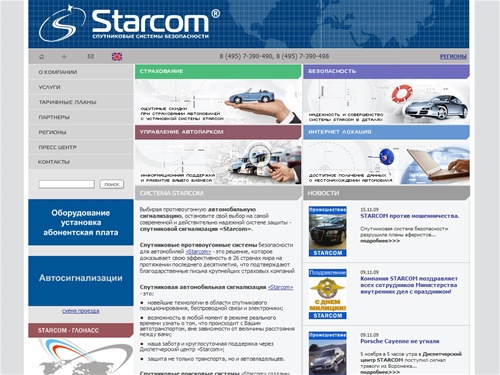Screen dimensions: 500x375
Task: Click the blue car on hand image
Action: coord(218,101)
